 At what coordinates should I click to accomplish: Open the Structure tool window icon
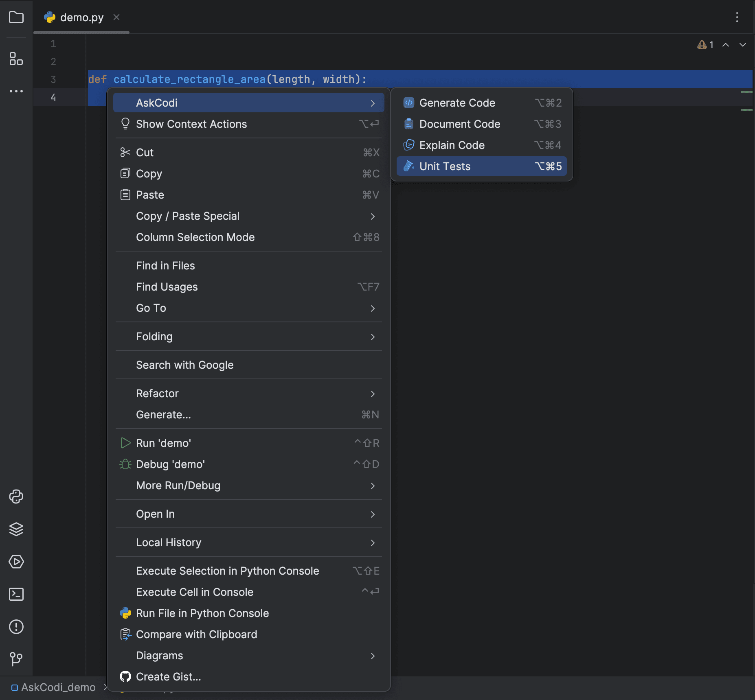coord(16,59)
